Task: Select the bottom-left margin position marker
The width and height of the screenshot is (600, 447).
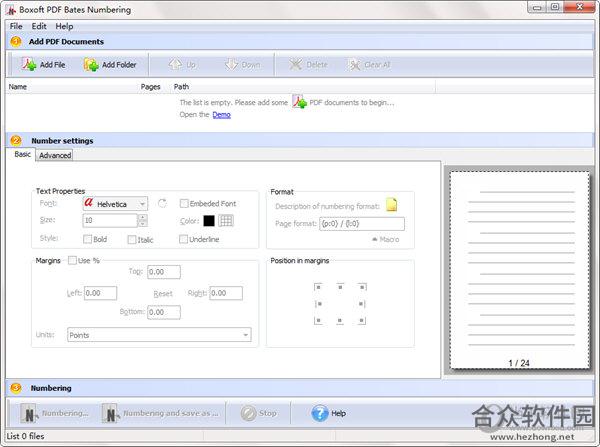Action: coord(318,321)
